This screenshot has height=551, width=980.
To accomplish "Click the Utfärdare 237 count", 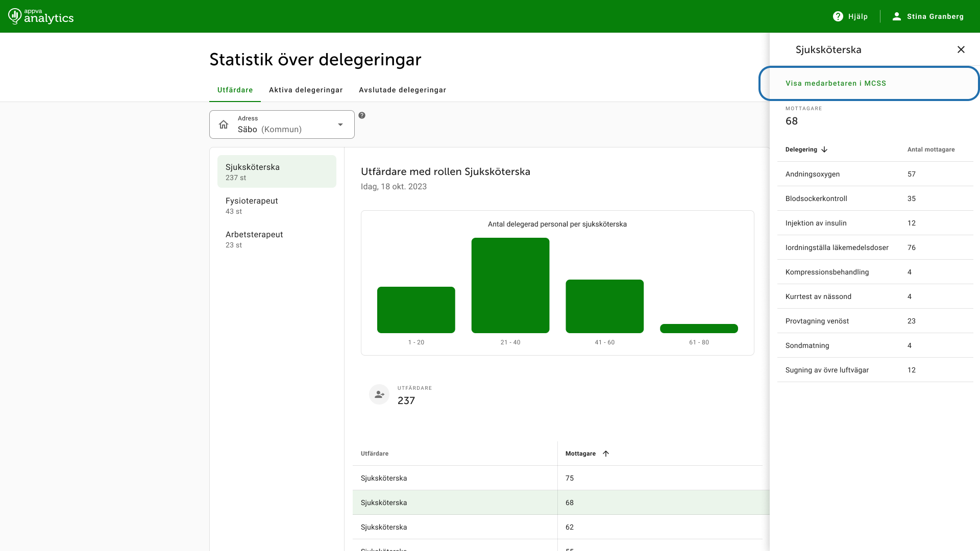I will point(406,400).
